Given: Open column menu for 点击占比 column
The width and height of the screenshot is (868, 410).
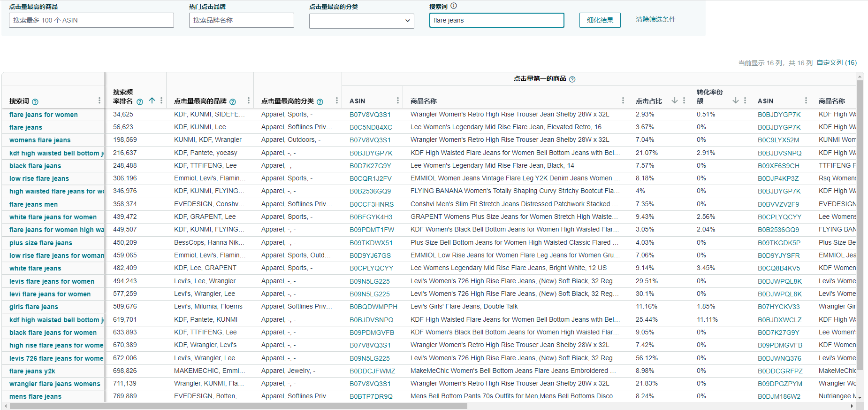Looking at the screenshot, I should [684, 101].
